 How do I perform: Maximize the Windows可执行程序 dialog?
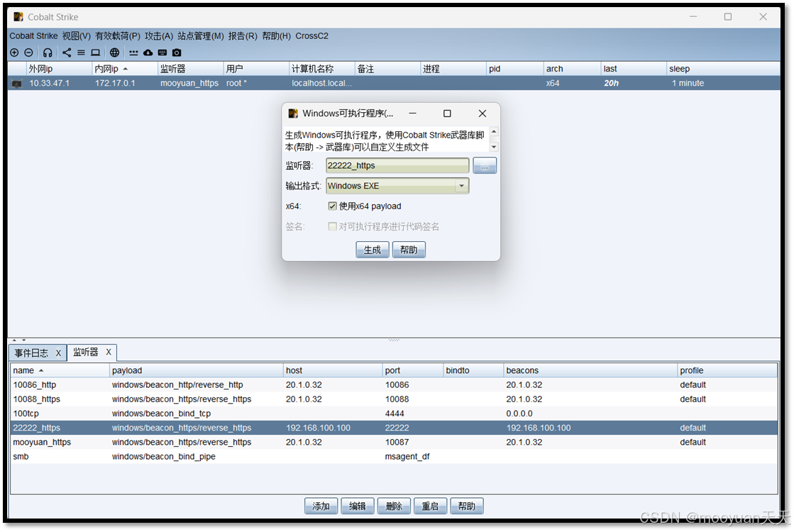coord(447,113)
